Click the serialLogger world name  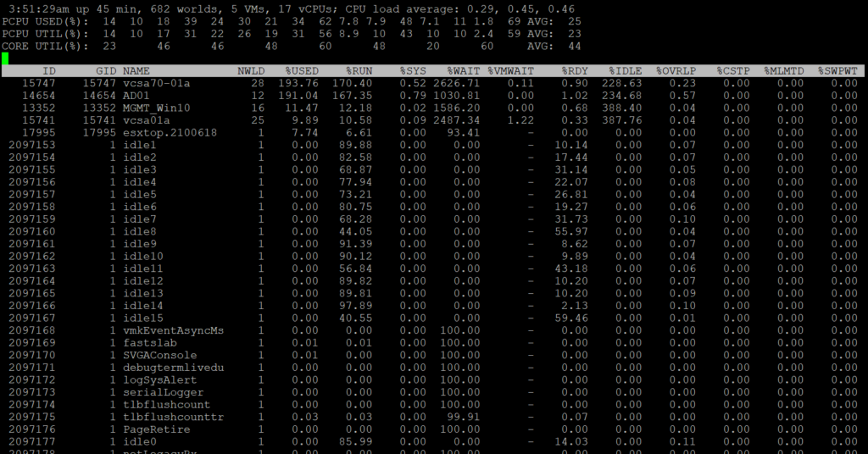[x=164, y=392]
